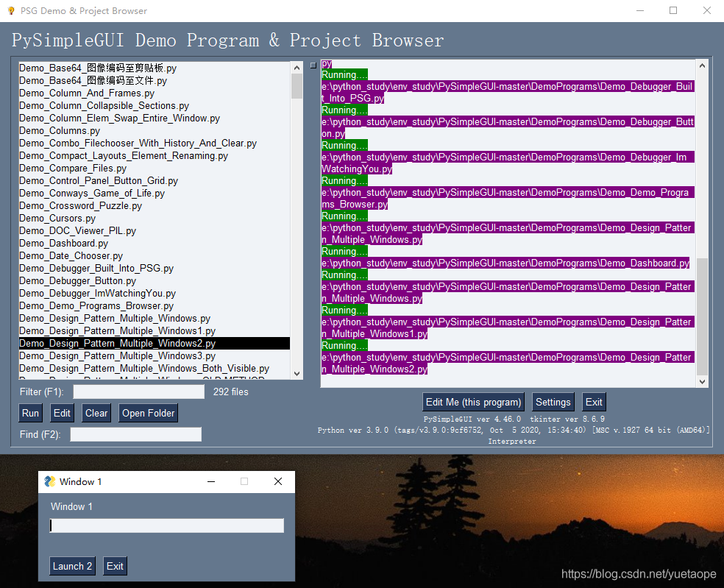Select Demo_Compact_Layouts_Element_Renaming.py

coord(155,156)
